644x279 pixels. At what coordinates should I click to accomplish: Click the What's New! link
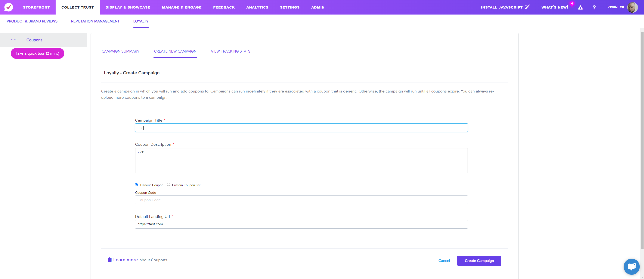[x=555, y=7]
